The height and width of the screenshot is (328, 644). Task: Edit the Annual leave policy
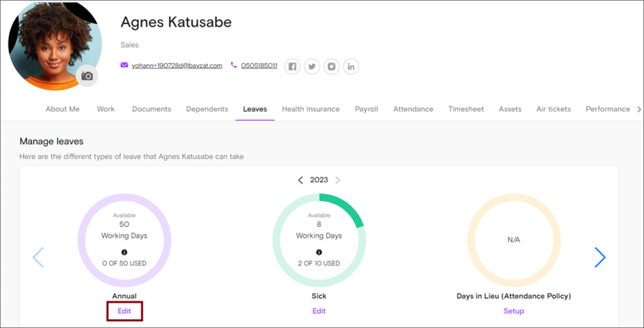124,311
